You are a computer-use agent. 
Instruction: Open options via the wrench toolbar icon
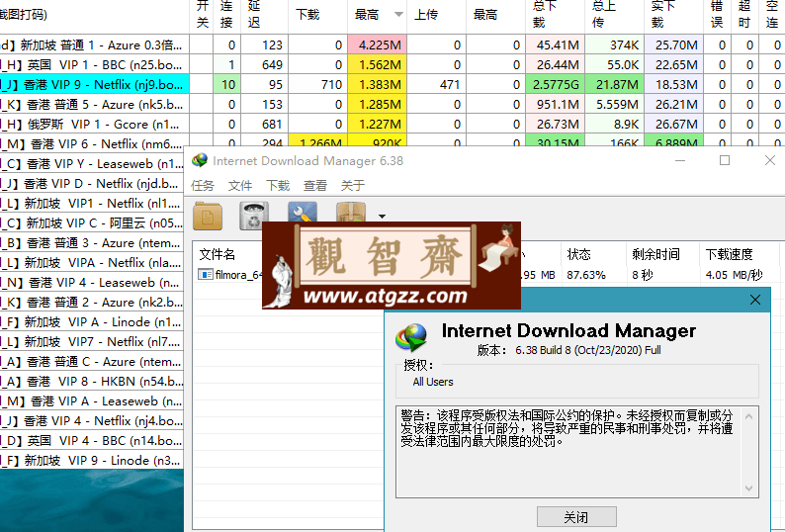[303, 212]
